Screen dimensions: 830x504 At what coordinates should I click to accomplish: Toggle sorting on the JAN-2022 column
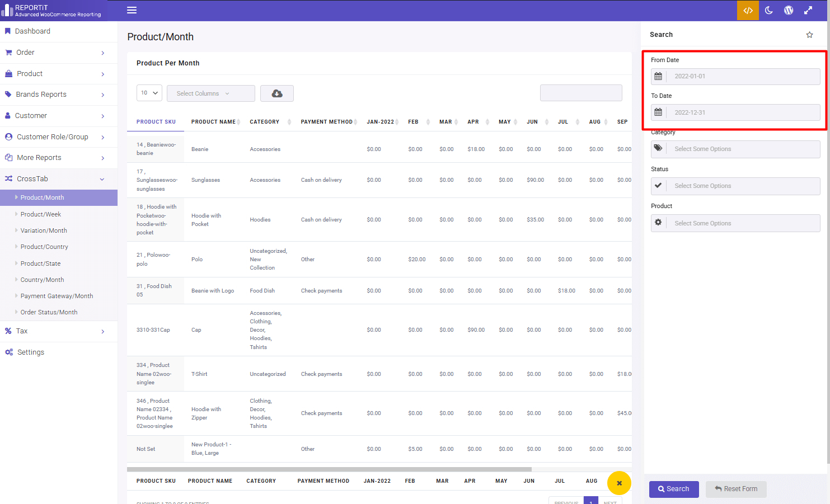[x=381, y=121]
